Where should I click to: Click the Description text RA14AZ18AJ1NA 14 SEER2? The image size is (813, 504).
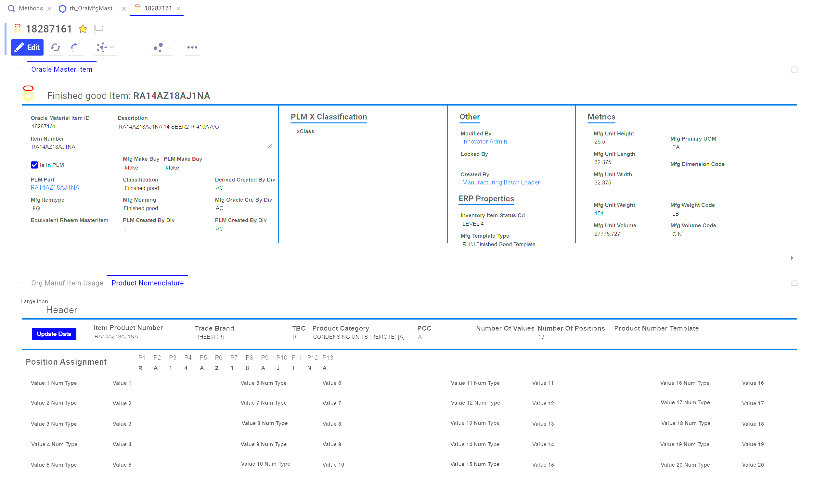point(169,127)
